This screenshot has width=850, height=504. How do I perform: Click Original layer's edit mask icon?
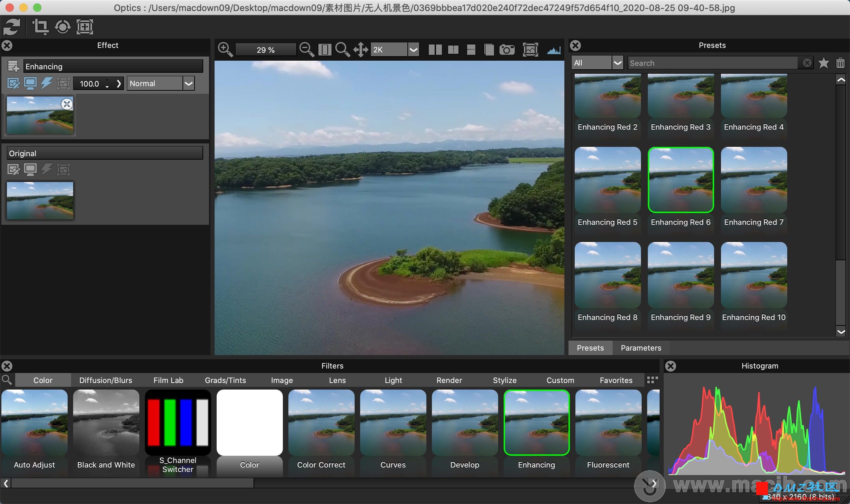click(x=13, y=169)
